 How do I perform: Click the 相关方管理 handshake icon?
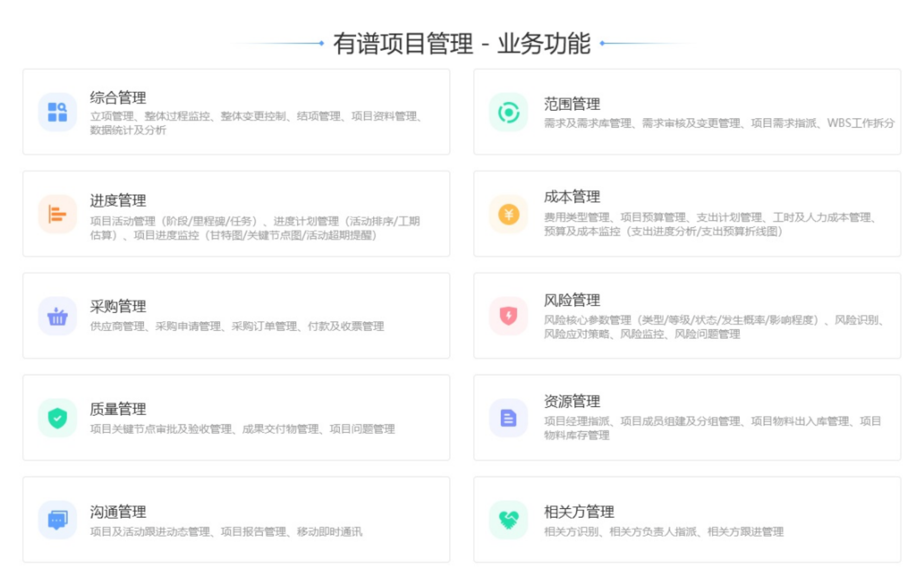pos(509,519)
